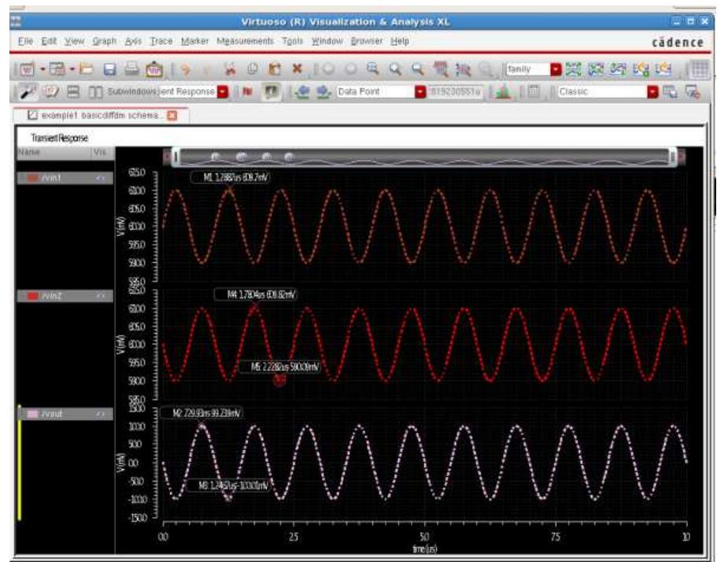Click the delete workspace icon
The height and width of the screenshot is (562, 728).
click(x=693, y=92)
